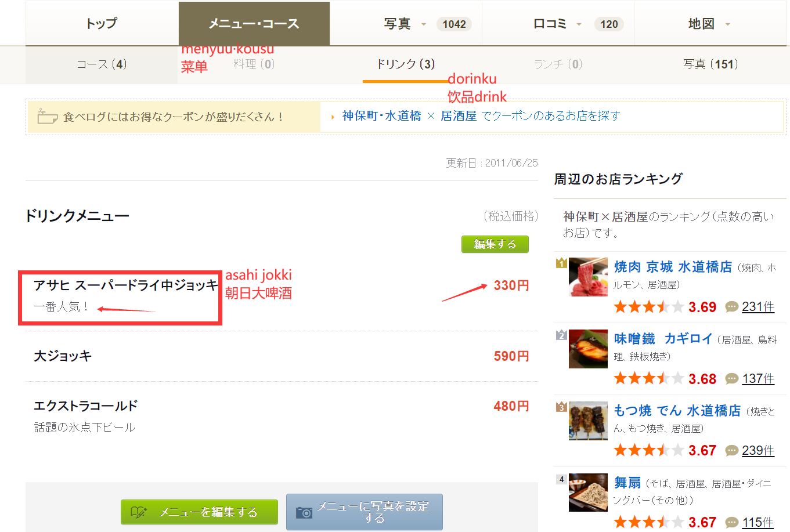Select the ドリンク (3) sub-tab
Viewport: 790px width, 532px height.
(406, 64)
